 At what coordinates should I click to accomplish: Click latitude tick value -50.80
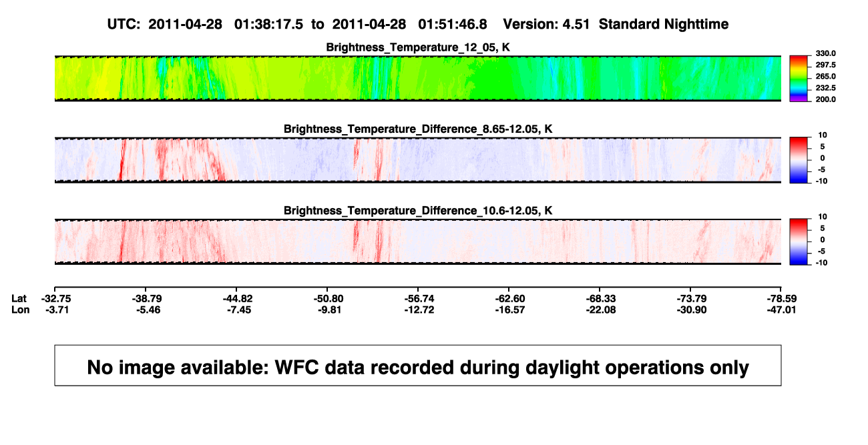(x=327, y=298)
